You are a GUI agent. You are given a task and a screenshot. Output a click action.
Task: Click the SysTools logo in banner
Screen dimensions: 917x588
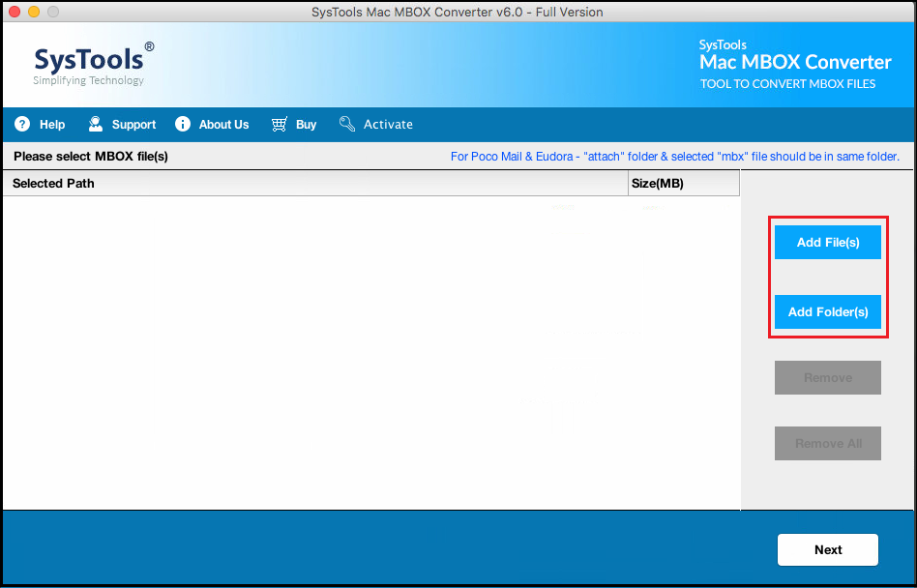coord(94,64)
